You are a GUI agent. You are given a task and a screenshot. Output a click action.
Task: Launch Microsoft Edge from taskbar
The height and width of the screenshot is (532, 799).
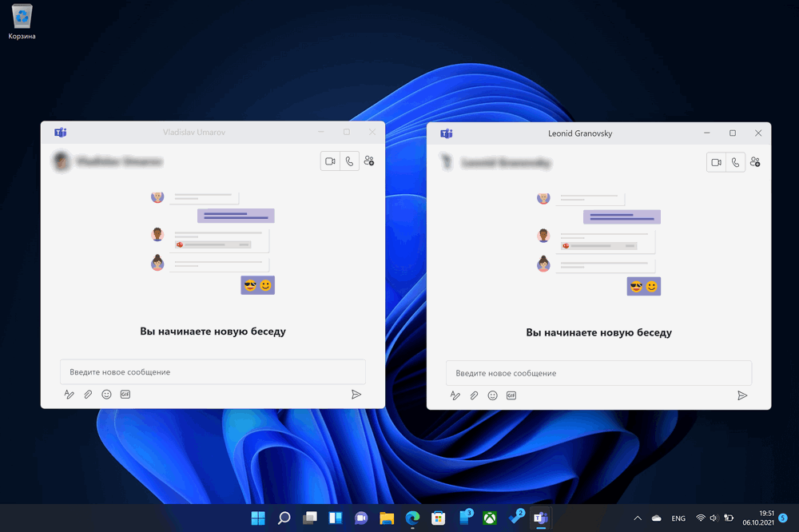412,518
